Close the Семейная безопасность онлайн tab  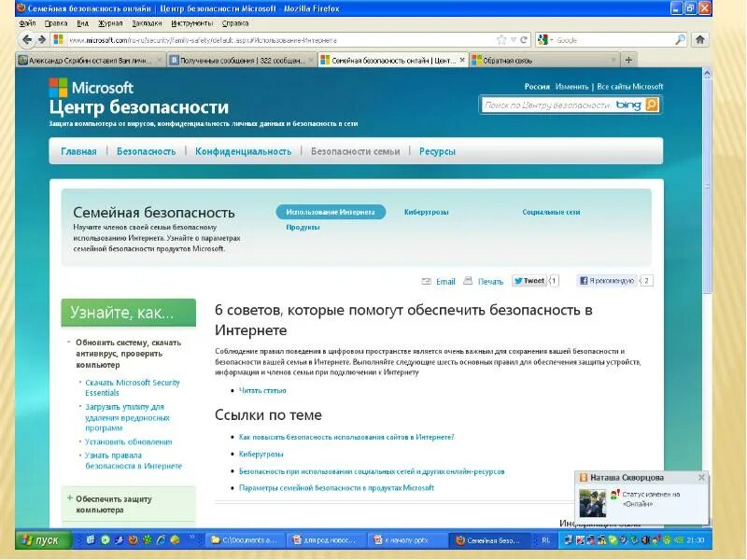tap(461, 60)
